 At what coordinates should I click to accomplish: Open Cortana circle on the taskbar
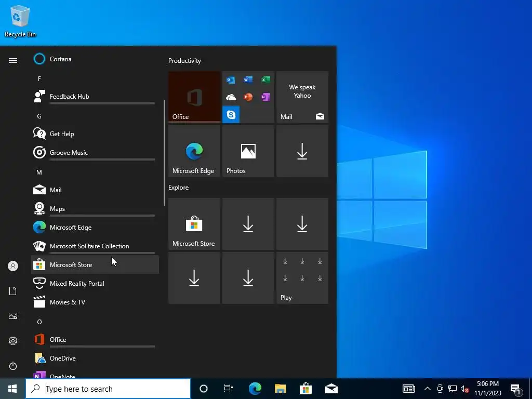click(204, 389)
